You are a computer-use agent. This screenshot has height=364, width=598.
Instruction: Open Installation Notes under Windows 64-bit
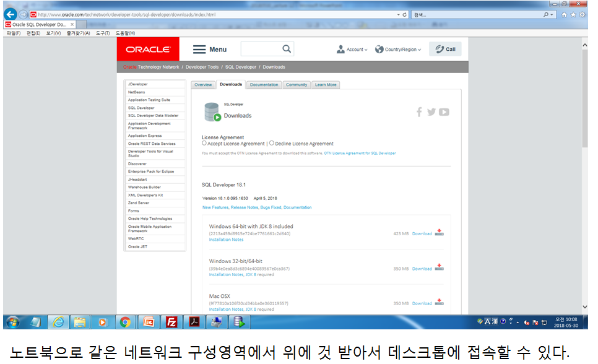pos(226,240)
